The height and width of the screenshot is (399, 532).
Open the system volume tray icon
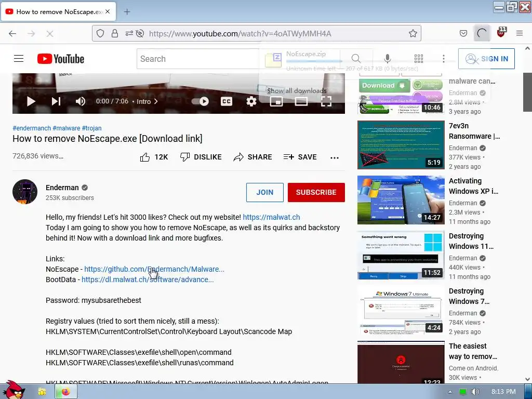point(475,392)
